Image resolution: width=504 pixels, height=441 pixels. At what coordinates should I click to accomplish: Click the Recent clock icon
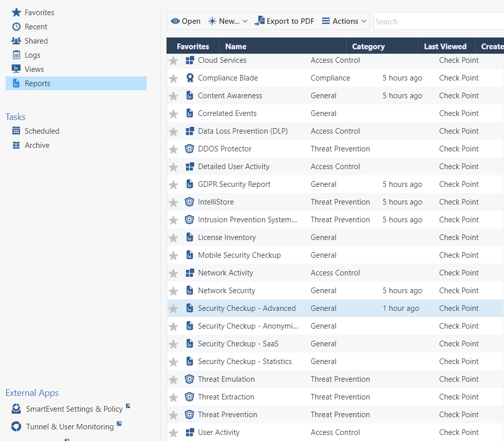pyautogui.click(x=16, y=27)
